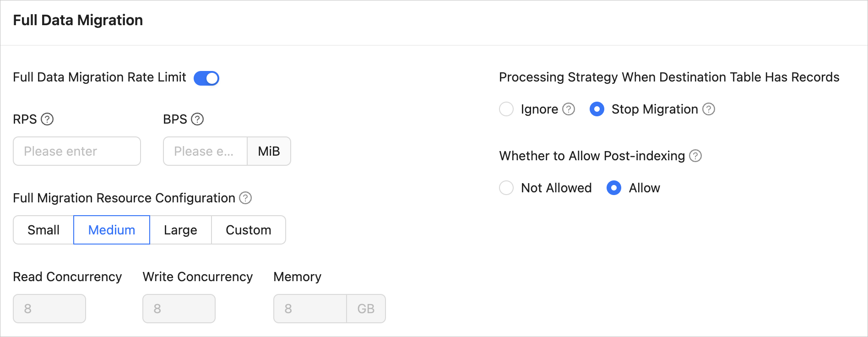
Task: Choose the Large resource configuration
Action: point(180,230)
